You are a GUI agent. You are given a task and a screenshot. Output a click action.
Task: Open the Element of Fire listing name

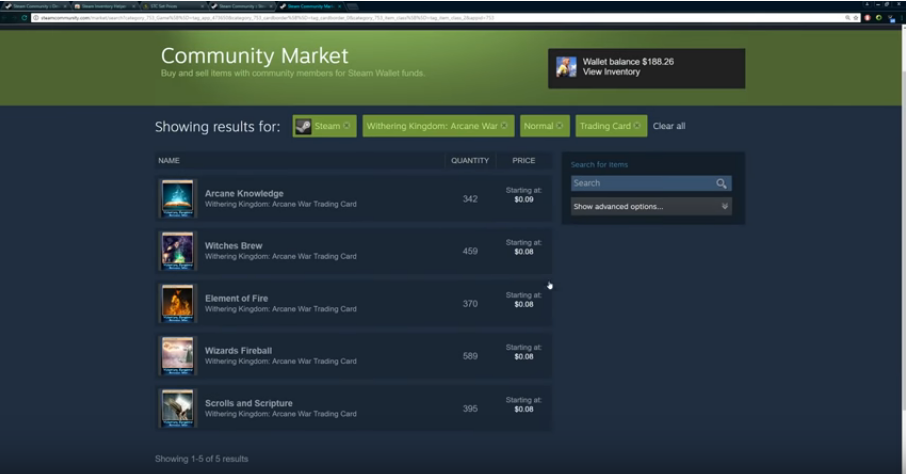(236, 298)
